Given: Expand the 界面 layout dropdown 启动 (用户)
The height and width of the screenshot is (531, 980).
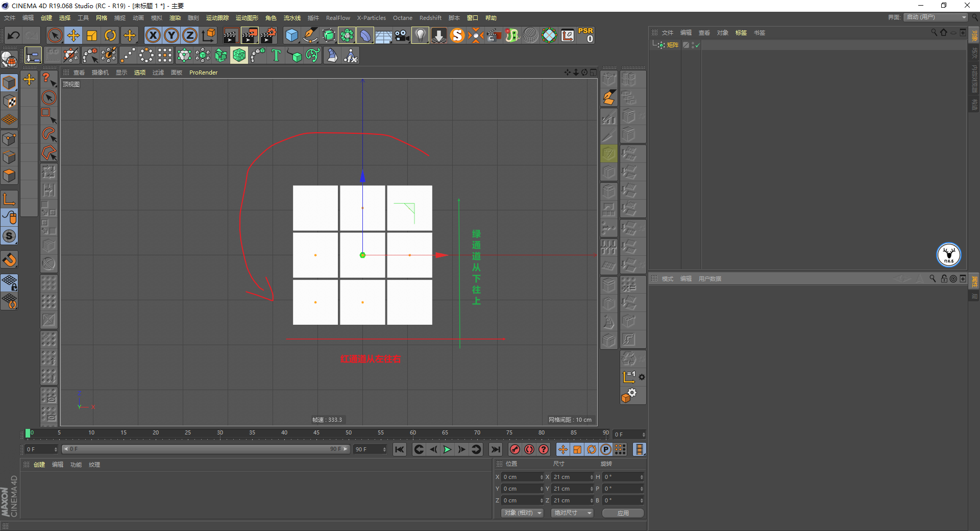Looking at the screenshot, I should pyautogui.click(x=936, y=17).
